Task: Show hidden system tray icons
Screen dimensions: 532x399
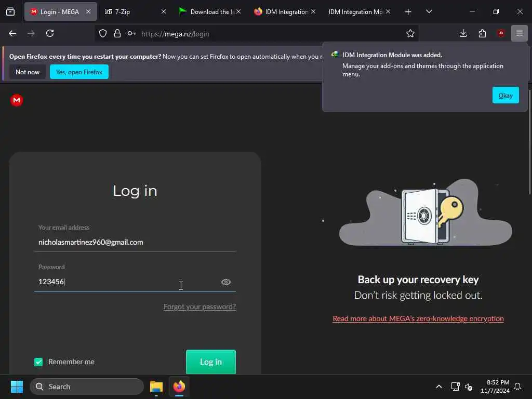Action: (x=439, y=387)
